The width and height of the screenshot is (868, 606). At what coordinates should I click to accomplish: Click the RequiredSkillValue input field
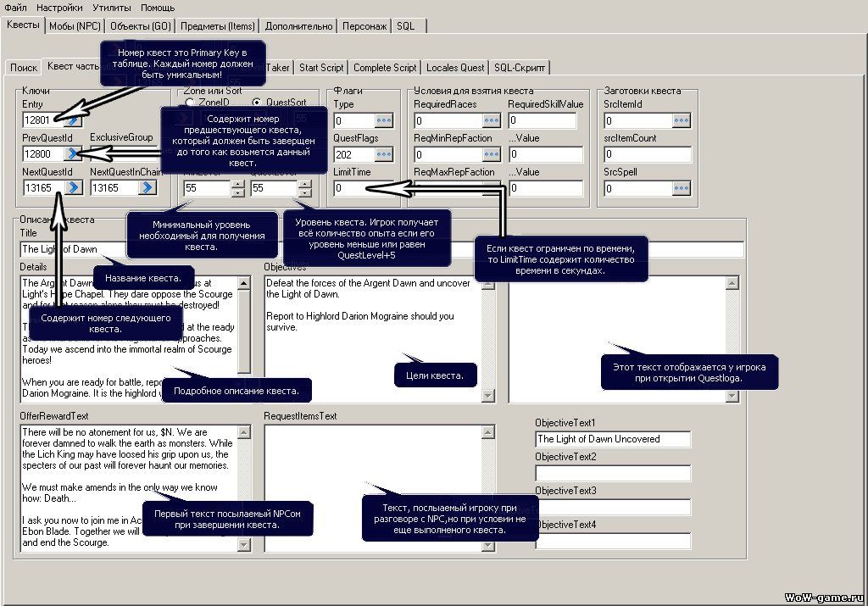click(542, 120)
